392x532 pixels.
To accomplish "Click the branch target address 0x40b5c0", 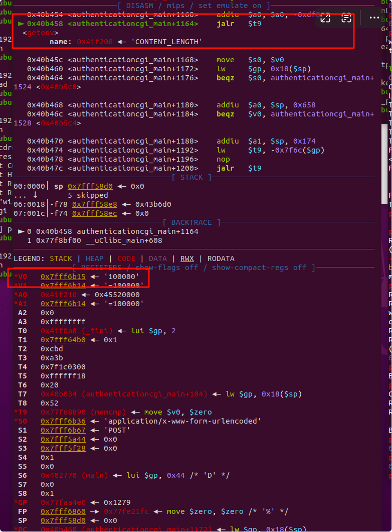I will pyautogui.click(x=59, y=87).
